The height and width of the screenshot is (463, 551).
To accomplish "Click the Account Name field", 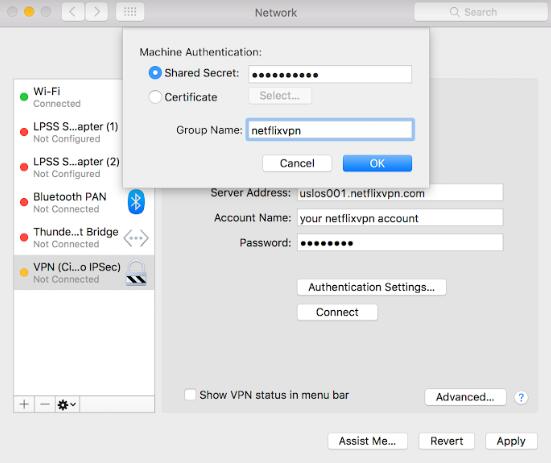I will tap(400, 218).
